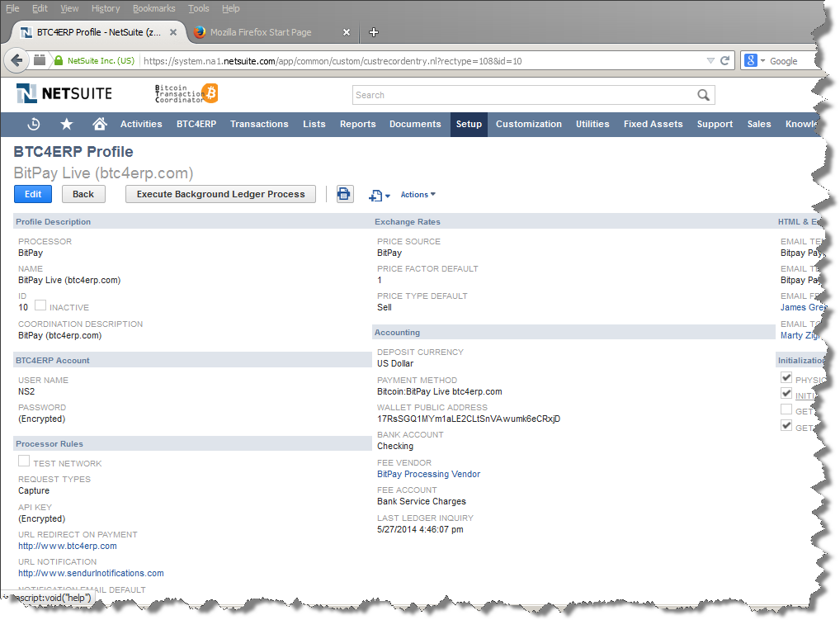This screenshot has width=840, height=620.
Task: Open the recent records clock icon
Action: [34, 124]
